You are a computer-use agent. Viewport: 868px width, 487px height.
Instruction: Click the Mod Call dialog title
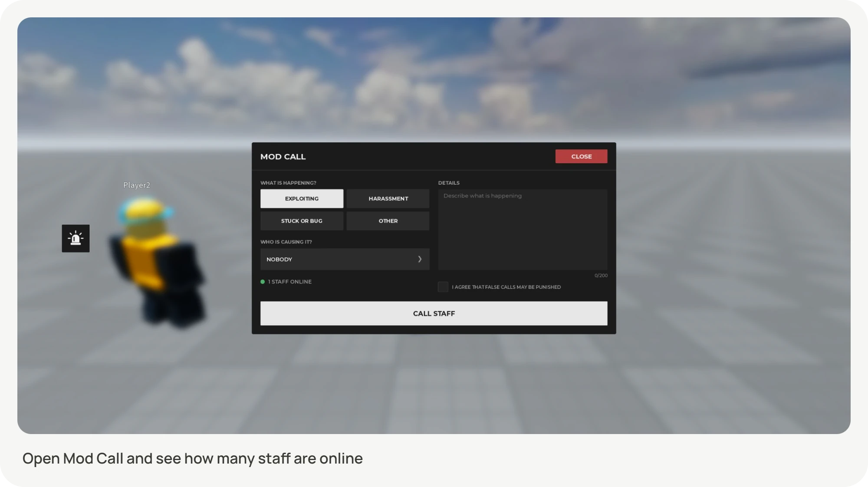coord(283,157)
